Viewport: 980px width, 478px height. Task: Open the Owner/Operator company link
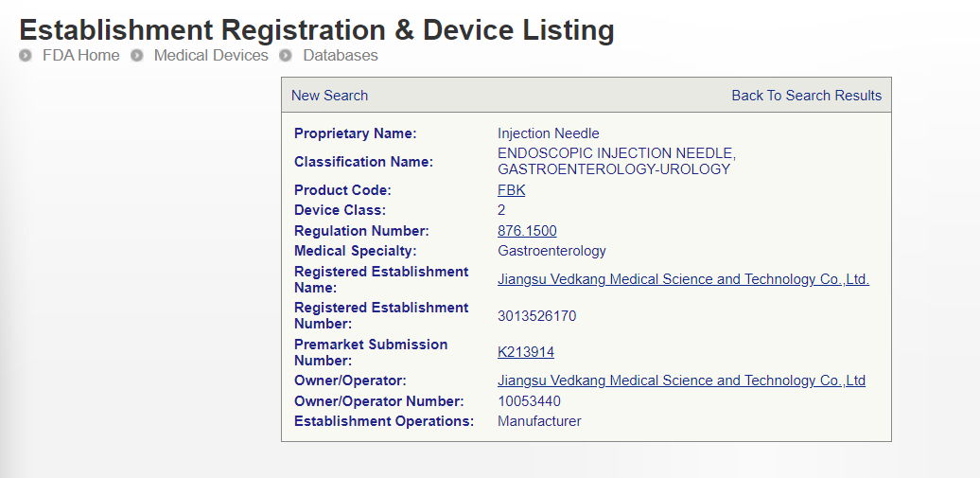[681, 381]
